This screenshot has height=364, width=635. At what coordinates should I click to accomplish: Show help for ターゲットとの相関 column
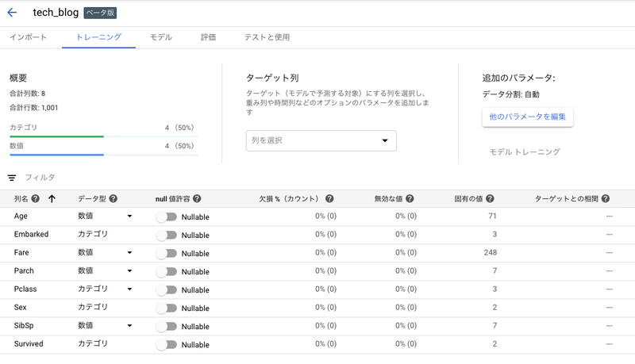(606, 199)
